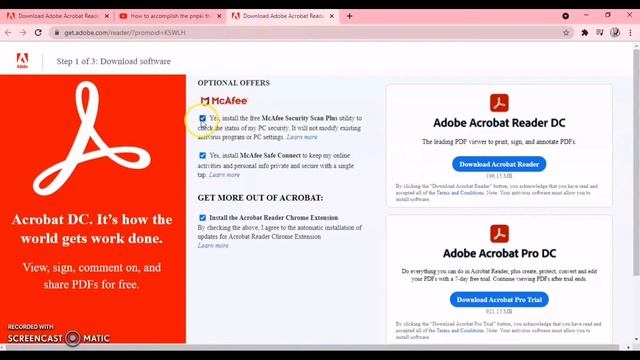Click the Acrobat Pro DC product icon
Image resolution: width=640 pixels, height=360 pixels.
point(499,233)
